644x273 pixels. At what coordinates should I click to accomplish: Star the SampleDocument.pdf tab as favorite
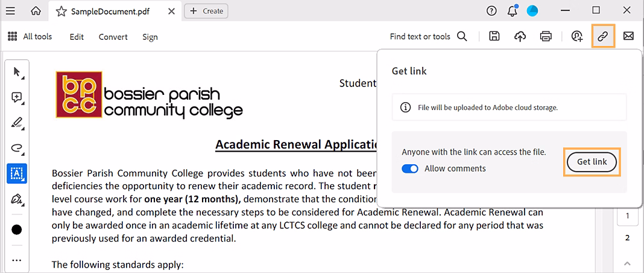[x=61, y=11]
